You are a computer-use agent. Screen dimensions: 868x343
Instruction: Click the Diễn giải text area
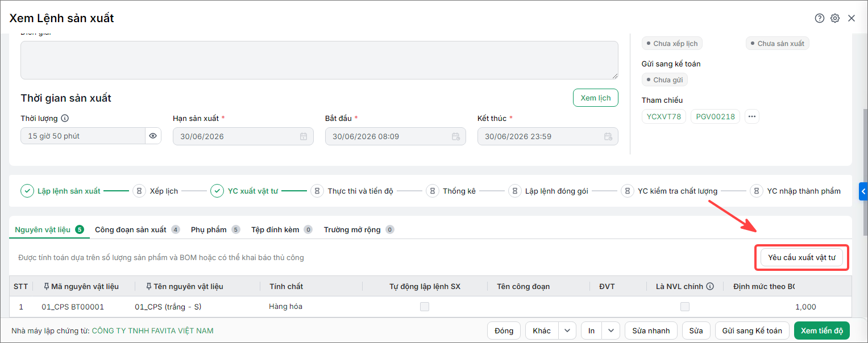tap(319, 60)
